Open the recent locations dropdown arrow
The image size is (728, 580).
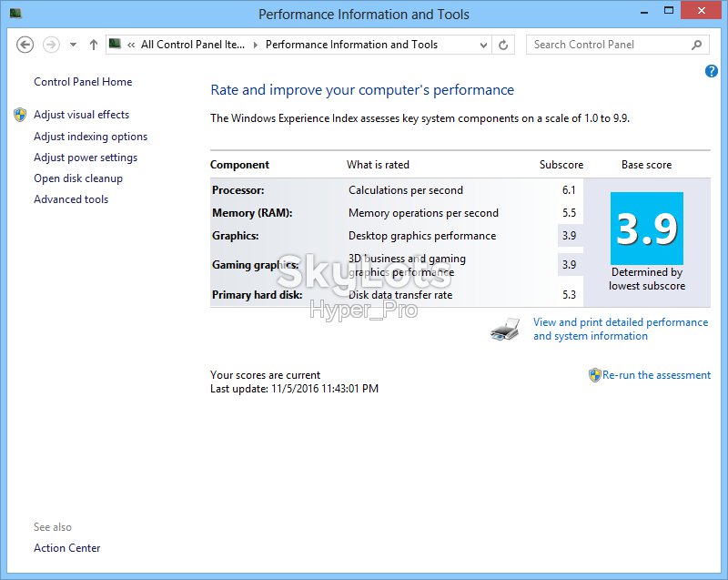[73, 45]
